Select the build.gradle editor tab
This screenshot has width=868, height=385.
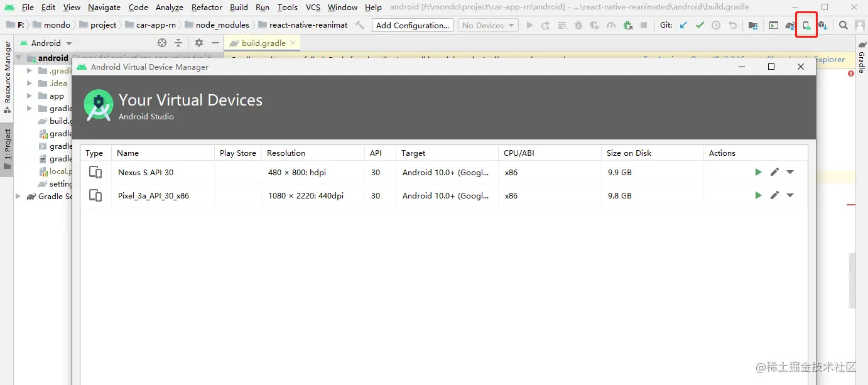[x=263, y=43]
